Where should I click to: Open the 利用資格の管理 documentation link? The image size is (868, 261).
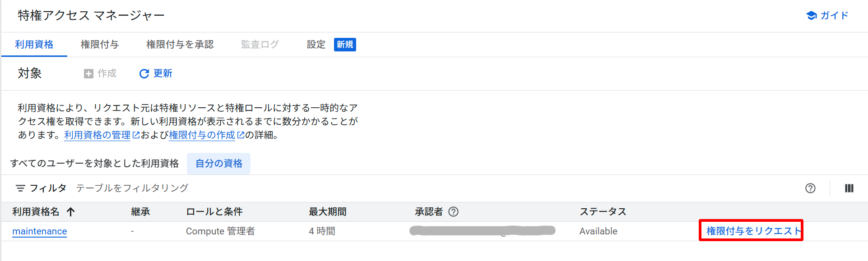tap(97, 135)
